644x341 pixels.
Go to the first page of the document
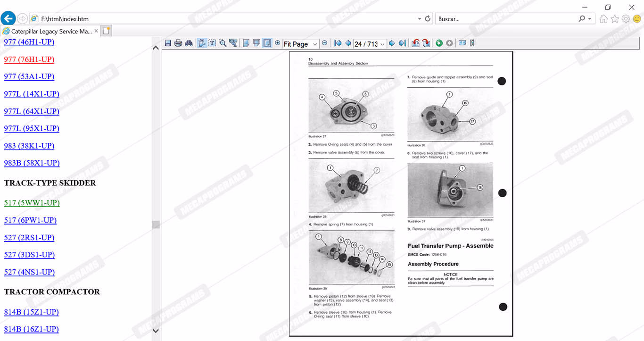pos(338,43)
